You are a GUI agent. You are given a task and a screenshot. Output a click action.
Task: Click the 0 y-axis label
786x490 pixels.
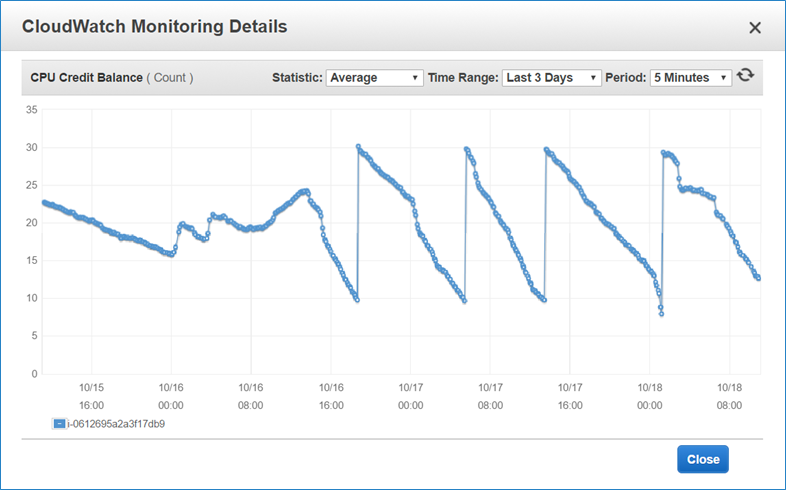34,373
